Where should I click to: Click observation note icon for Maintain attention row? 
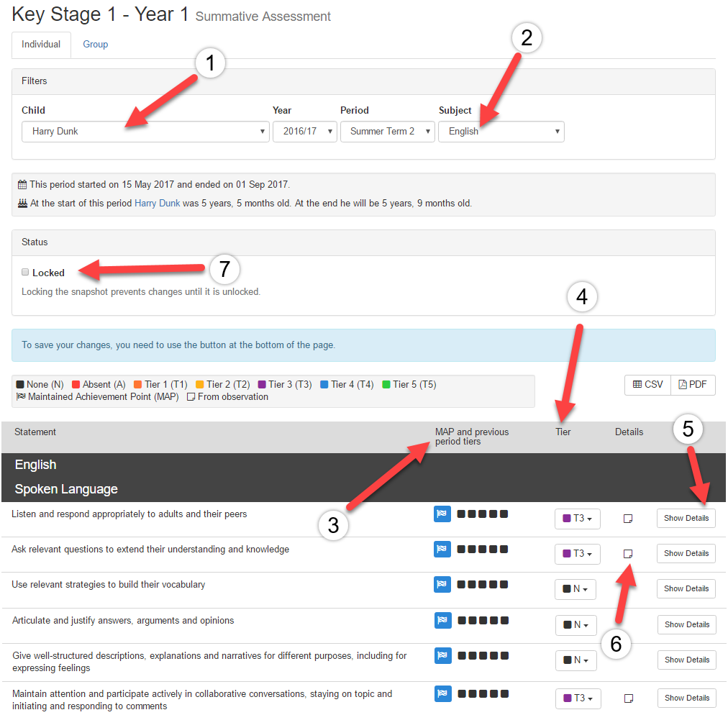tap(629, 698)
